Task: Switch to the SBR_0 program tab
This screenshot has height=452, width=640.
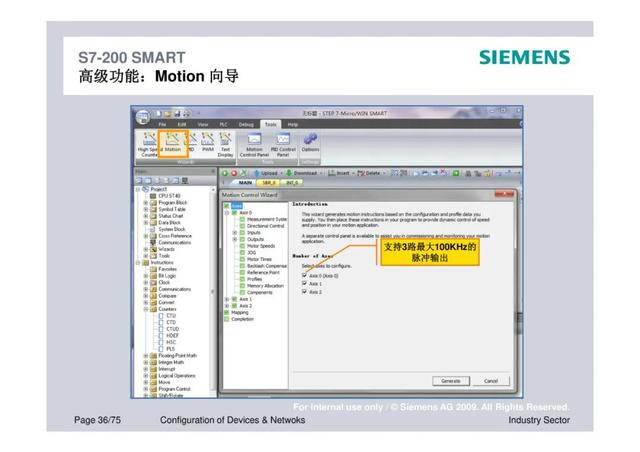Action: tap(269, 183)
